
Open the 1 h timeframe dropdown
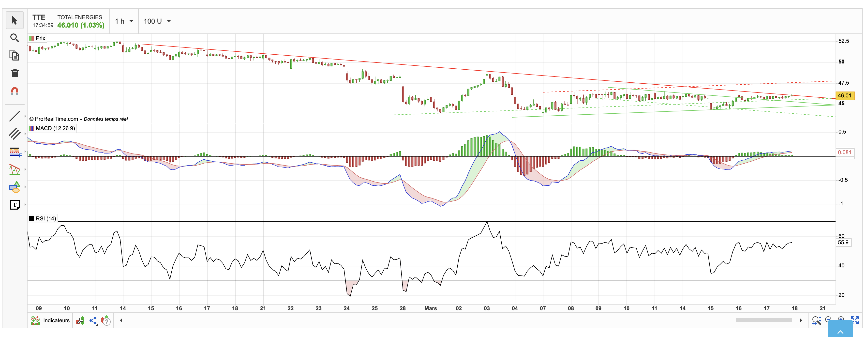[x=124, y=21]
